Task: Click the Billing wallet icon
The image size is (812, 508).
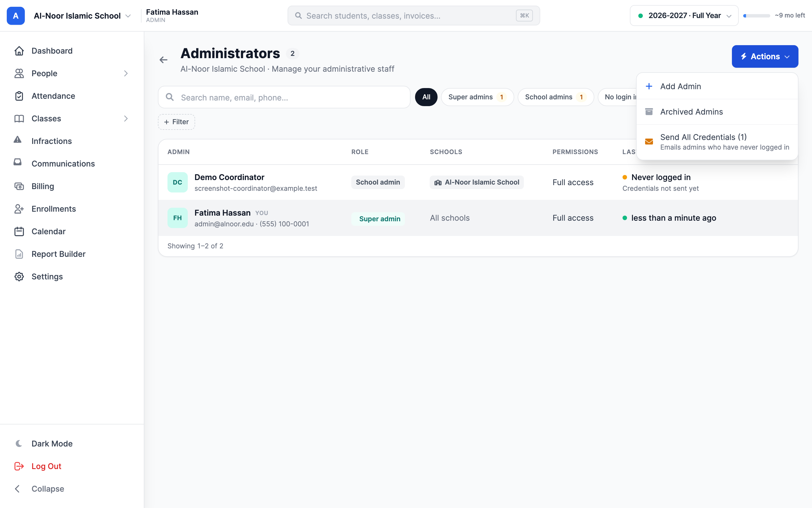Action: pos(19,186)
